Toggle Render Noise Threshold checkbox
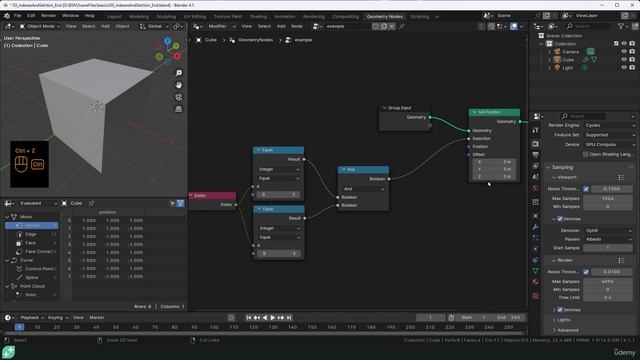 click(x=586, y=271)
